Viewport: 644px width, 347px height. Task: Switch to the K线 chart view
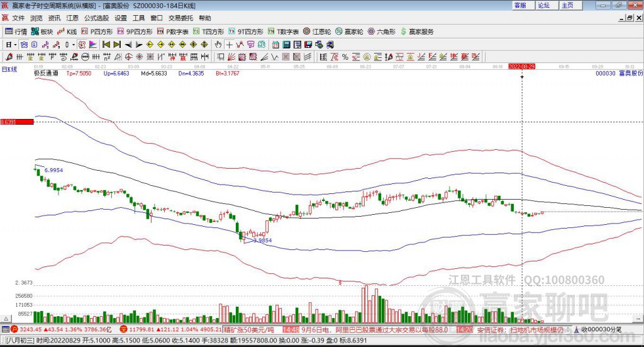tap(67, 31)
